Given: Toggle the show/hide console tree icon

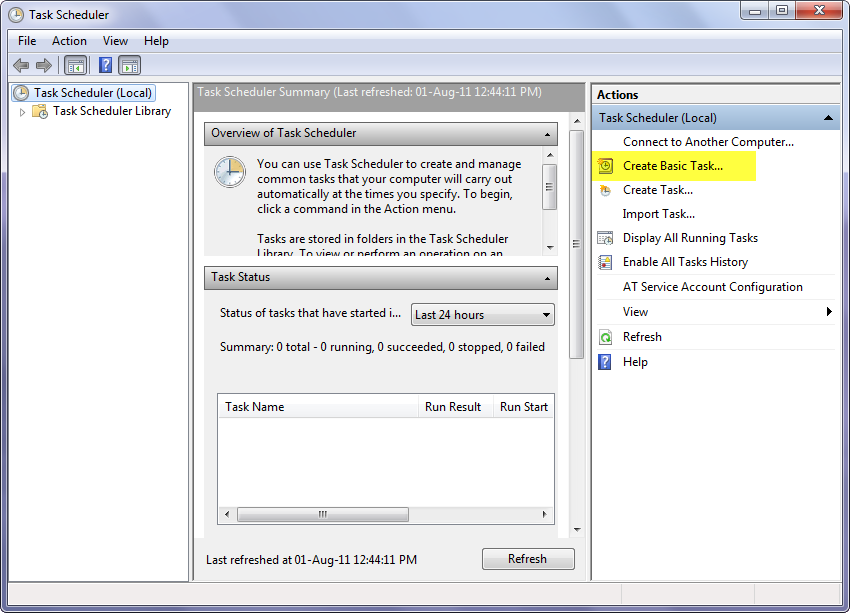Looking at the screenshot, I should click(x=76, y=66).
